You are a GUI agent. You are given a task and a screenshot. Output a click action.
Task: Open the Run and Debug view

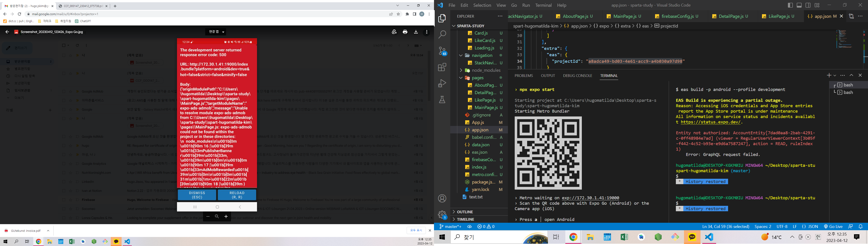click(442, 83)
